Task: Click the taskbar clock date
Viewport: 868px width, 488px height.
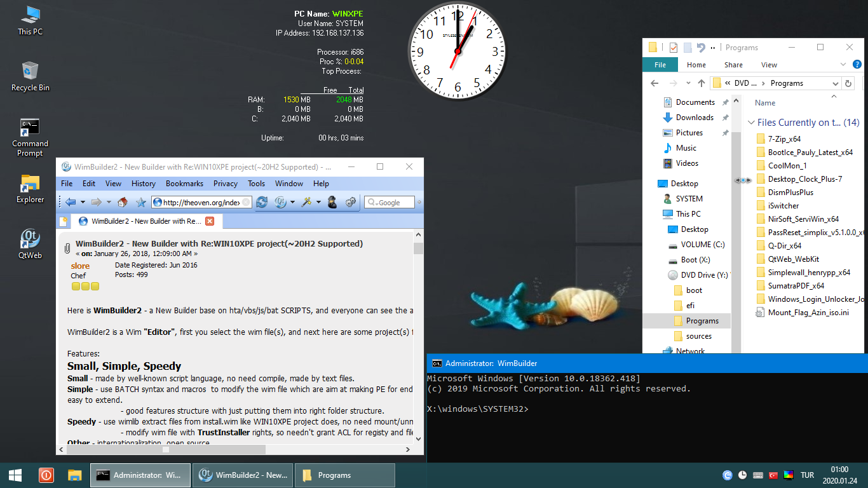Action: click(x=840, y=480)
